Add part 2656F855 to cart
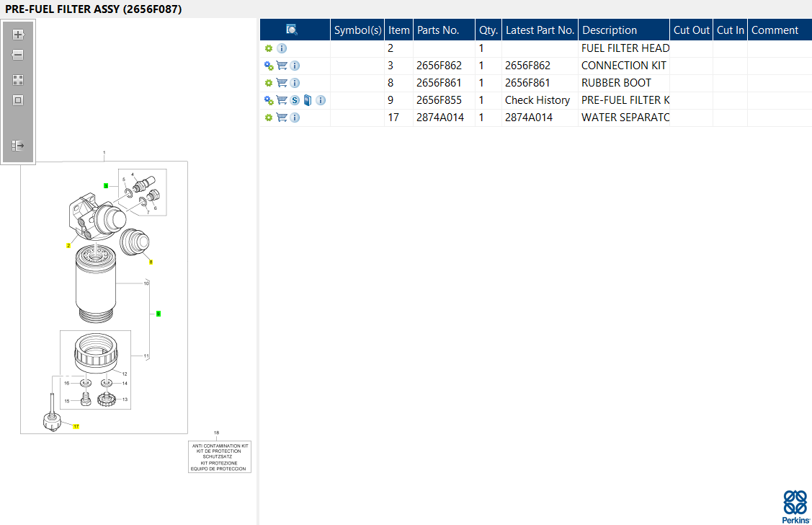 [282, 100]
